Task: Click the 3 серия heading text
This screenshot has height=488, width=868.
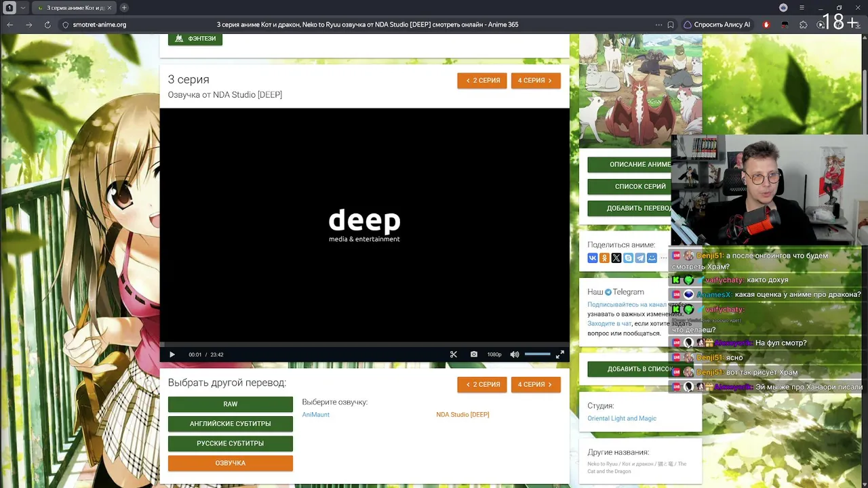Action: (189, 79)
